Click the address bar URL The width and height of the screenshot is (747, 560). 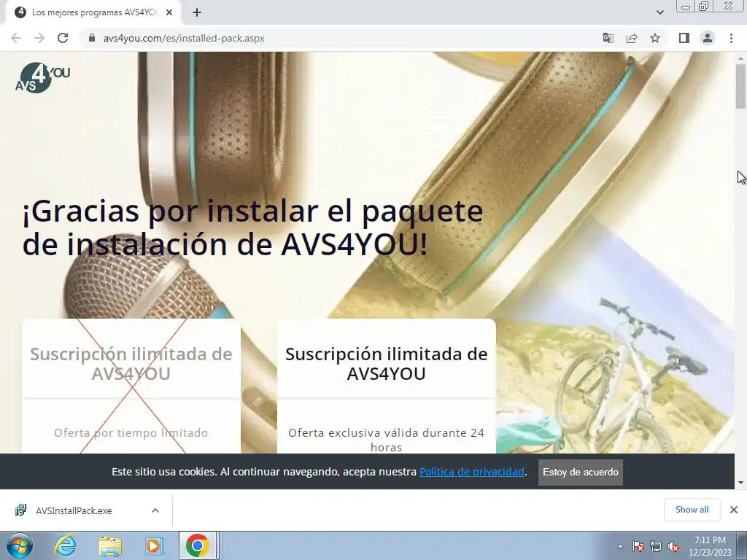click(x=184, y=38)
